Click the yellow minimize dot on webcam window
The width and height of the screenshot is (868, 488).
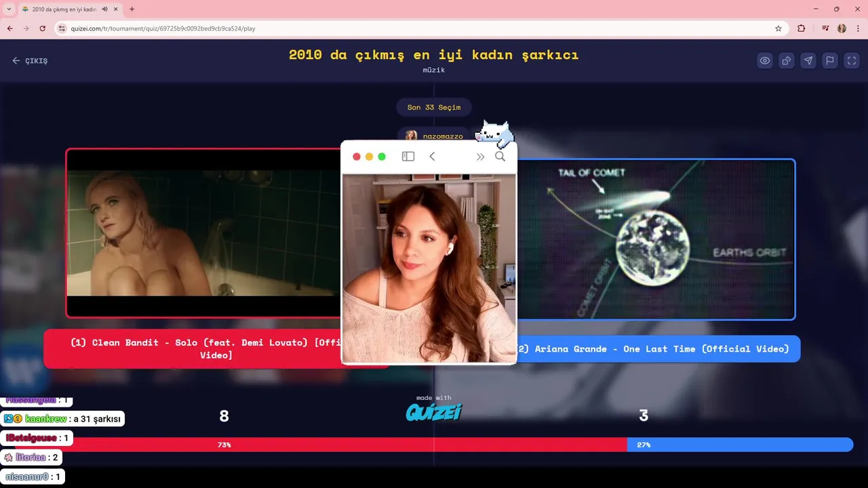pyautogui.click(x=369, y=157)
